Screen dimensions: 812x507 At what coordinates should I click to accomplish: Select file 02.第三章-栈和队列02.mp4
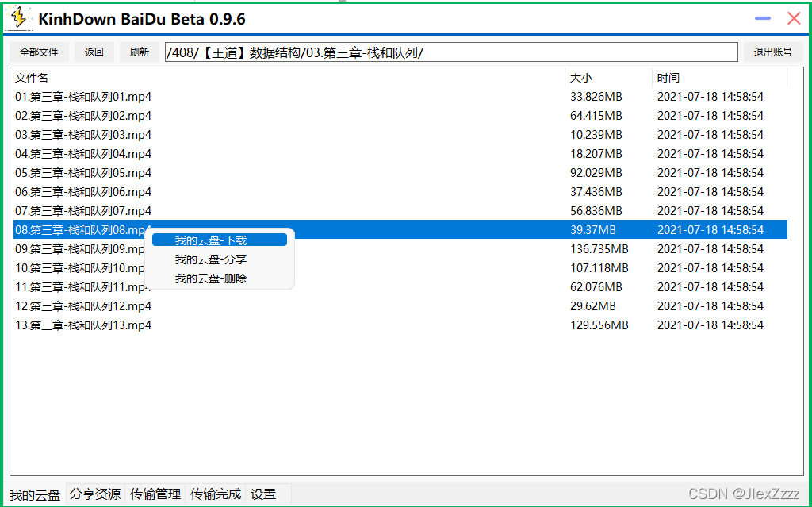pos(83,116)
